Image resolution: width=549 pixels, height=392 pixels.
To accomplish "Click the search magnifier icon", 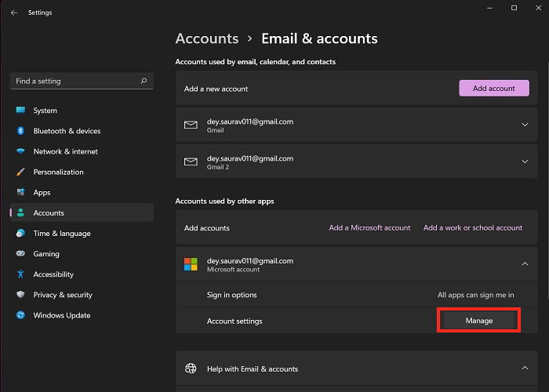I will (144, 81).
